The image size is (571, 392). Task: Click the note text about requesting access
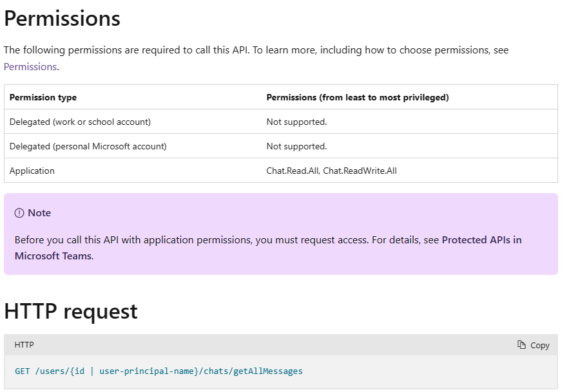268,248
